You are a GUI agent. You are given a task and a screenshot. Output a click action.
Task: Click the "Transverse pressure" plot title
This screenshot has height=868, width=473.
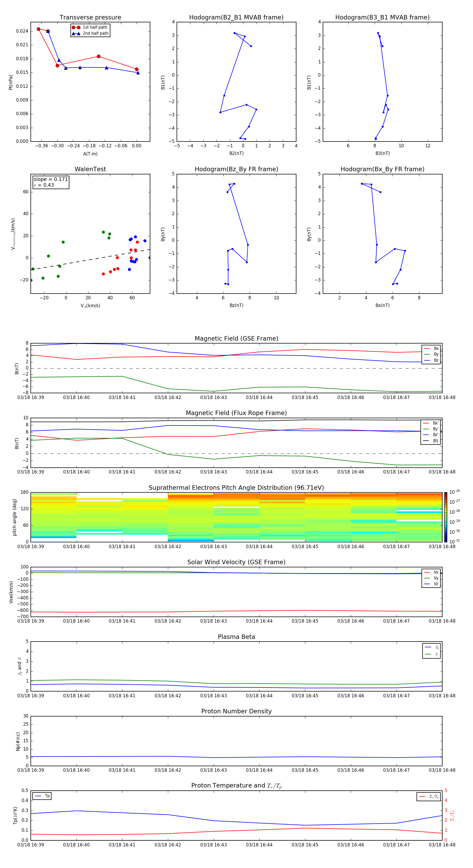click(x=90, y=18)
